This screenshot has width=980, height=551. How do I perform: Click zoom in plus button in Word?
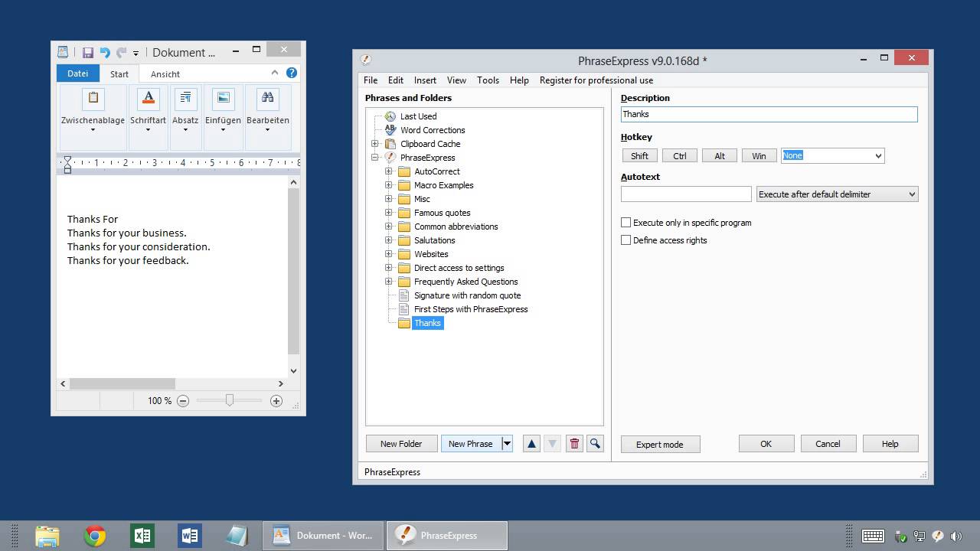pos(276,401)
